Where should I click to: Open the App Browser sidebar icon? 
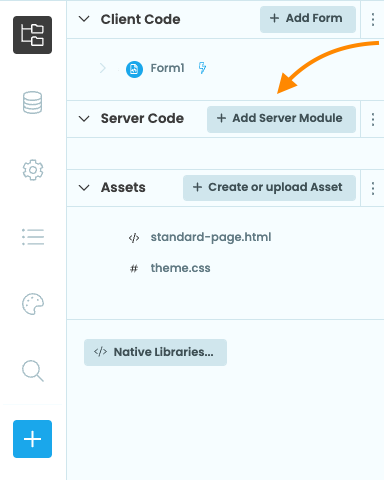[x=32, y=35]
